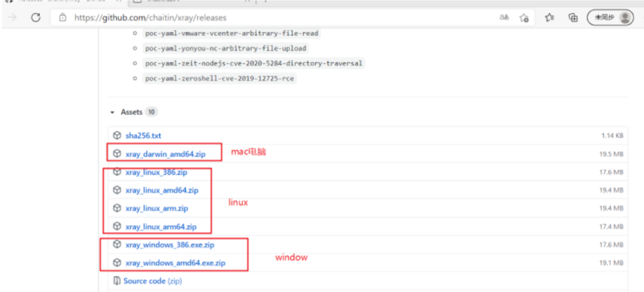Screen dimensions: 644x292
Task: Click the 19.4 MB size for linux_amd64
Action: tap(611, 190)
